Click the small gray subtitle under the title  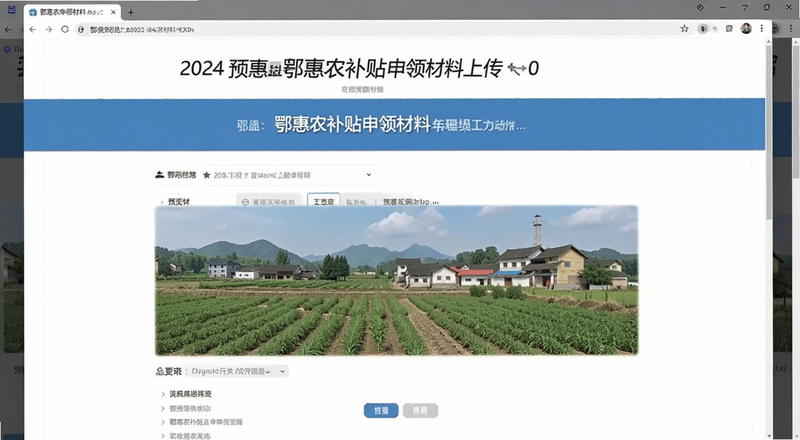point(362,89)
